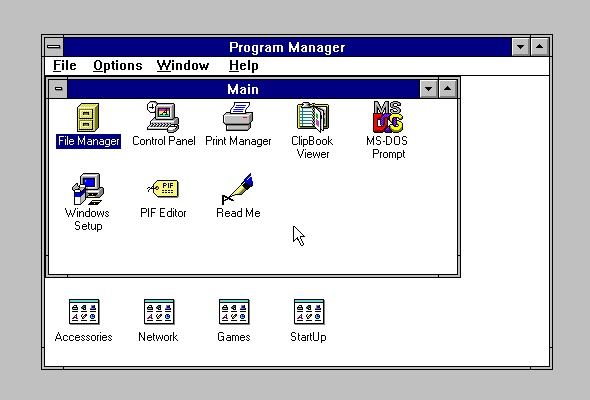This screenshot has width=590, height=400.
Task: Select the Accessories program group icon
Action: pyautogui.click(x=84, y=312)
